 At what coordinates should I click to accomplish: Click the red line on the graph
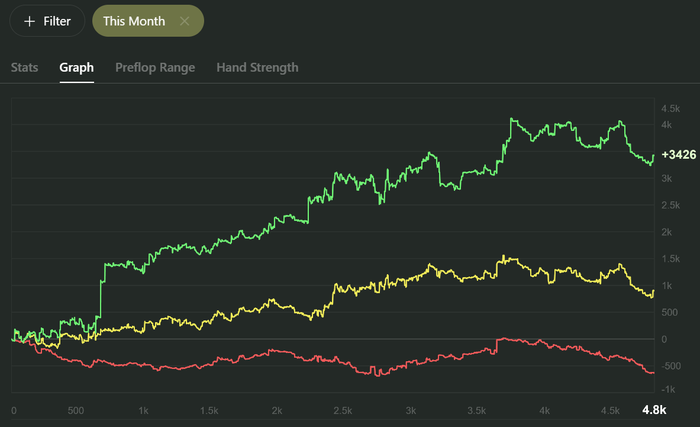pyautogui.click(x=300, y=353)
